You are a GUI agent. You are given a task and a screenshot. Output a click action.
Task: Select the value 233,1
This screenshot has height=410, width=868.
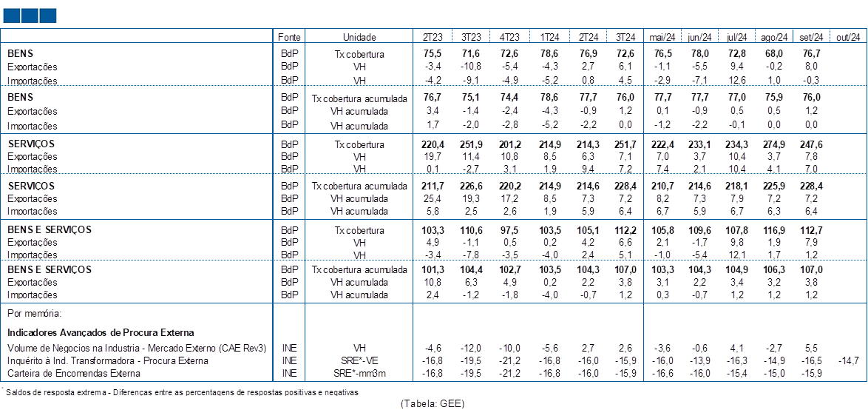pyautogui.click(x=699, y=144)
